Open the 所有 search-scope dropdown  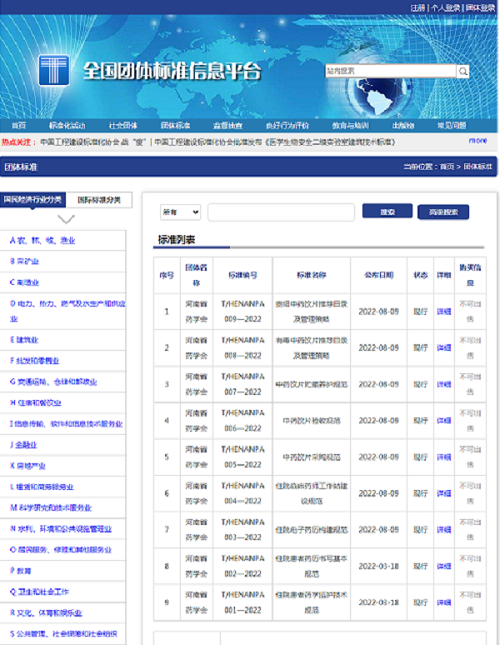pos(180,212)
